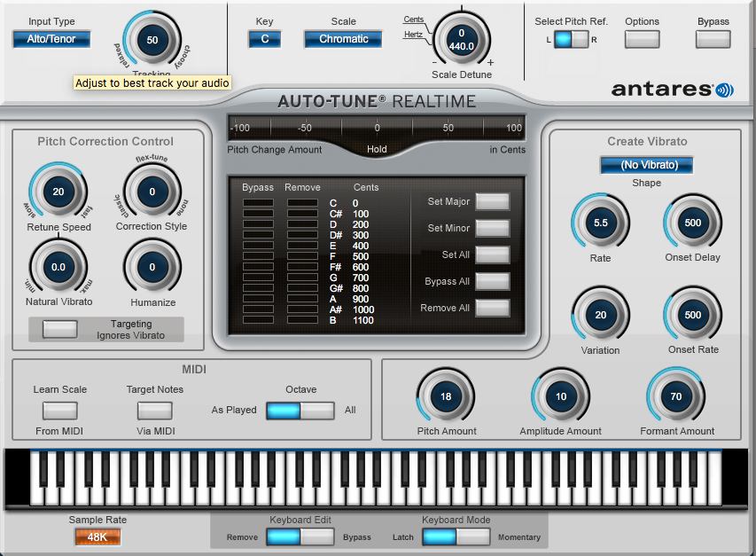Image resolution: width=756 pixels, height=556 pixels.
Task: Toggle the Bypass button at top right
Action: click(713, 40)
